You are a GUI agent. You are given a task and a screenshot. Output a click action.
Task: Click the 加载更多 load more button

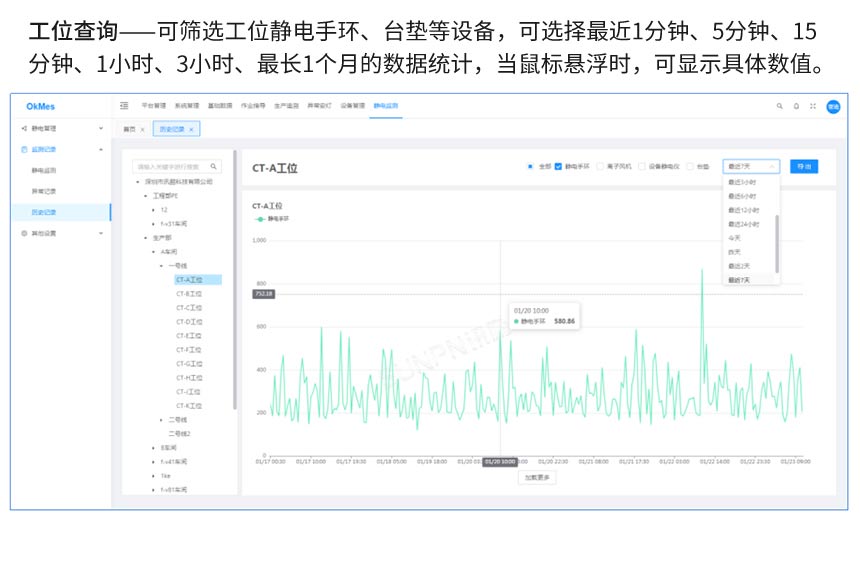[x=535, y=477]
